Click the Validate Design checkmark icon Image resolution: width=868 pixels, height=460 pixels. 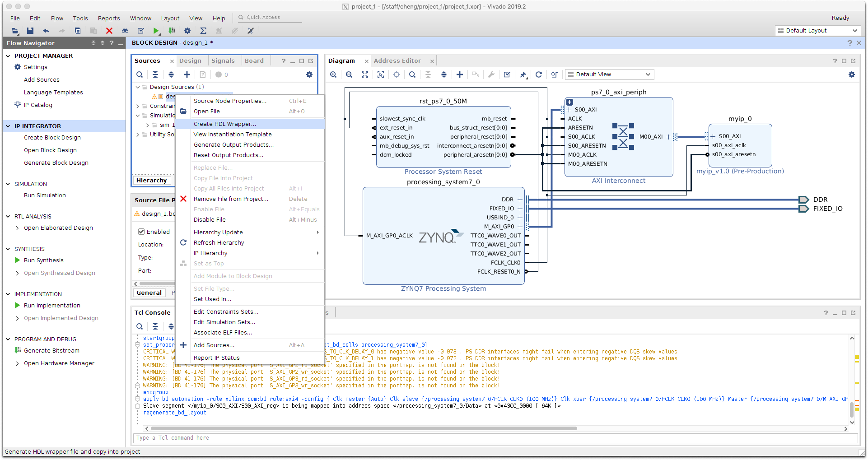point(507,74)
